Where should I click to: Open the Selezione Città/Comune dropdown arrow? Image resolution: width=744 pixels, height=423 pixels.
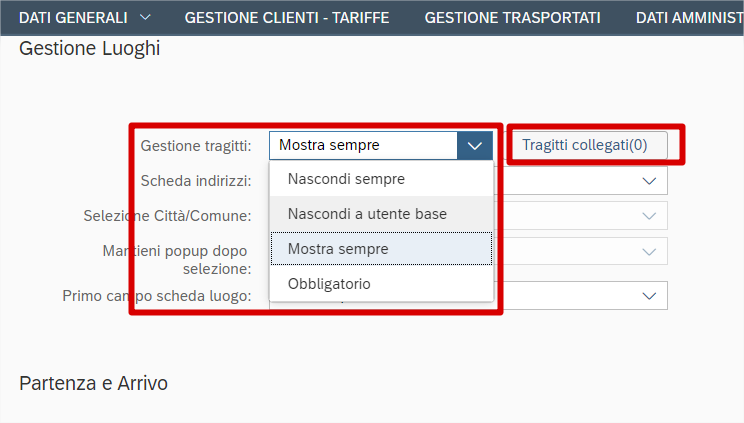pos(651,216)
